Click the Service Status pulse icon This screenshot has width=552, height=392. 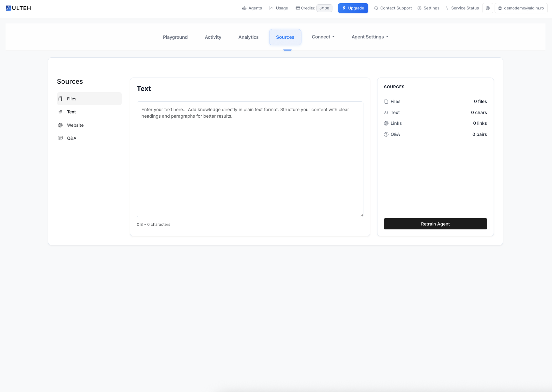tap(447, 8)
